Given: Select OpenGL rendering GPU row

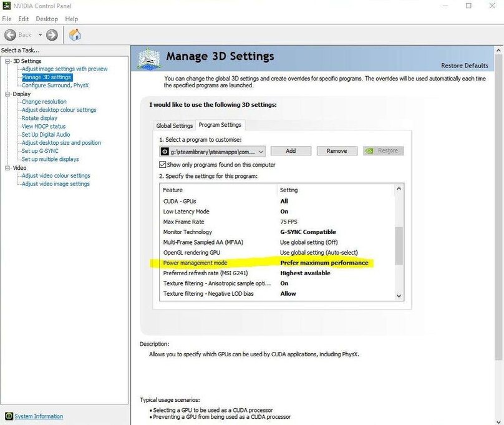Looking at the screenshot, I should click(x=278, y=253).
